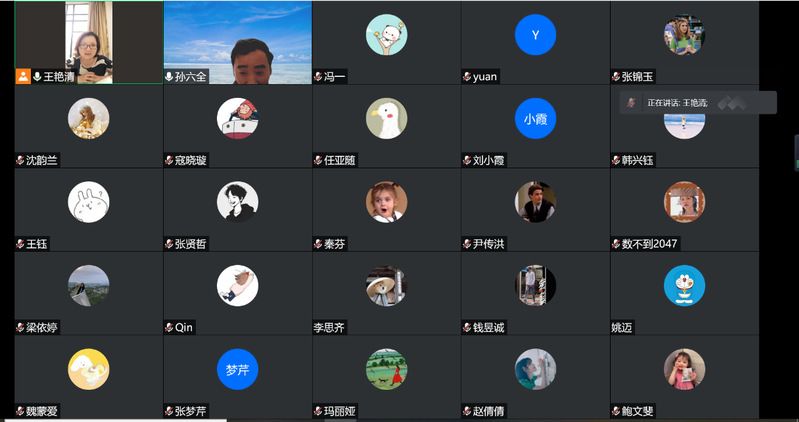Click the muted mic icon for 鲍文斐
Viewport: 799px width, 422px height.
pos(616,411)
